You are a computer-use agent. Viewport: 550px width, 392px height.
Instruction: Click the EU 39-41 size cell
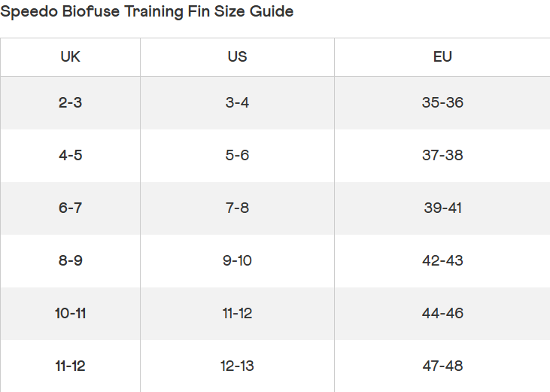(442, 208)
